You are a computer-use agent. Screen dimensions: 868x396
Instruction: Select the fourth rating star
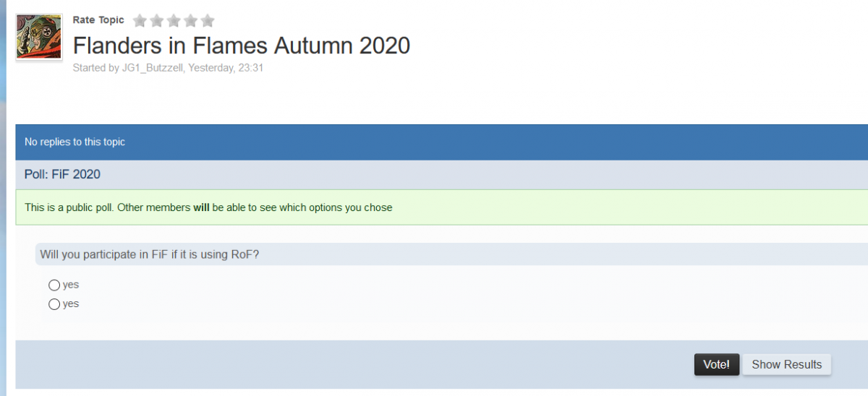(x=190, y=21)
